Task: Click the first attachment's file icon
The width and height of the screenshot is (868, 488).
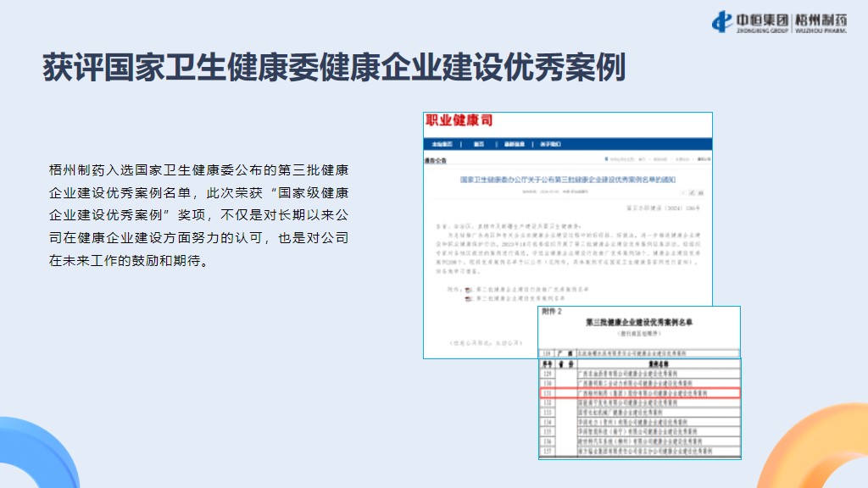Action: (x=465, y=290)
